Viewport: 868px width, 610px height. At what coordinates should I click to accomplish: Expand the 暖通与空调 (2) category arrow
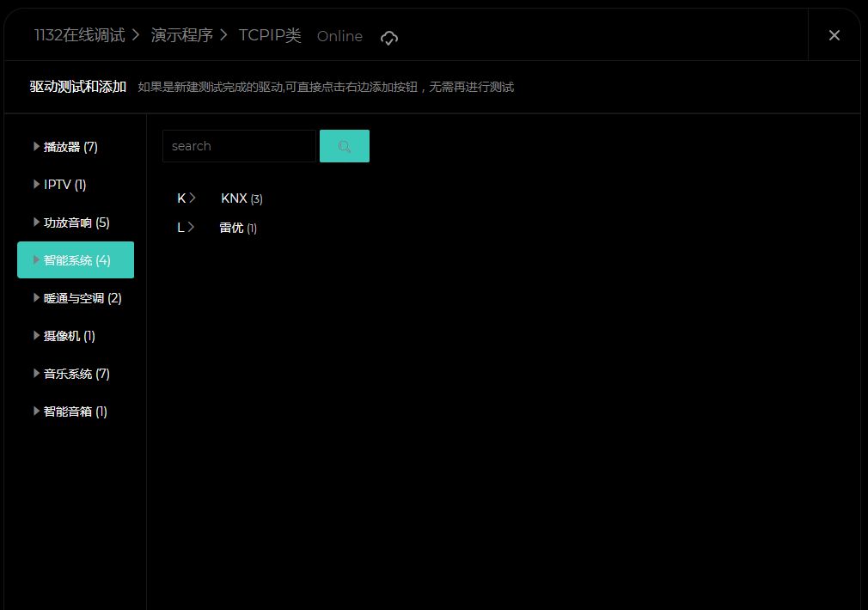(x=37, y=298)
